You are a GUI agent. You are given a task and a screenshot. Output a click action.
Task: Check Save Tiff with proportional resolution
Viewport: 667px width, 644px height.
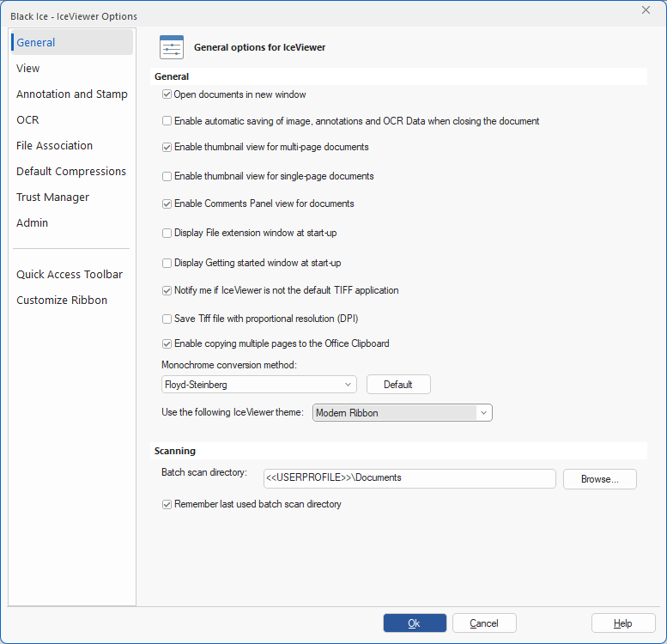[167, 319]
